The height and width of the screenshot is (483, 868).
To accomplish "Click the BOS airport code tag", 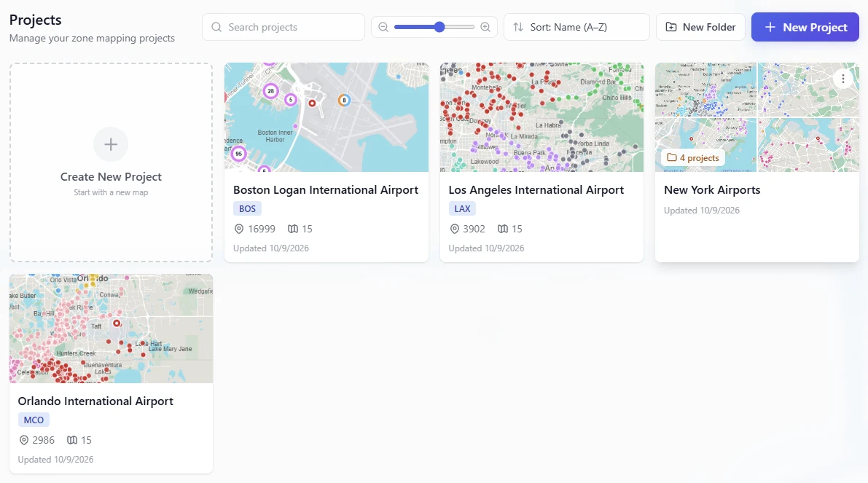I will tap(248, 208).
